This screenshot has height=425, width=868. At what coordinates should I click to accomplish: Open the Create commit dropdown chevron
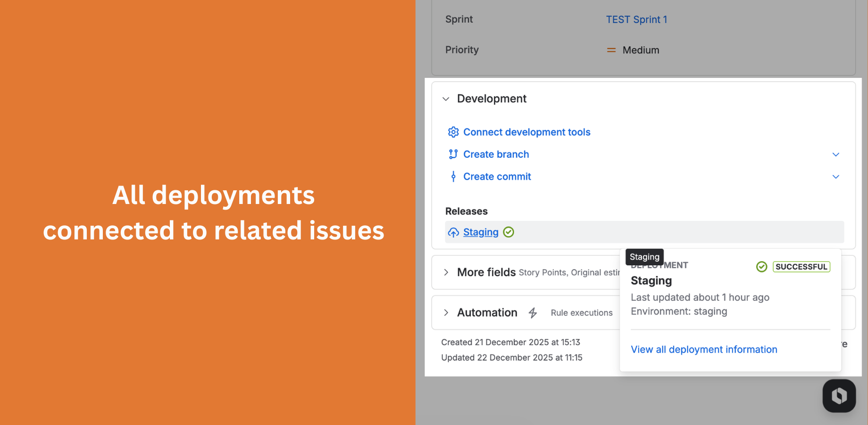click(835, 177)
